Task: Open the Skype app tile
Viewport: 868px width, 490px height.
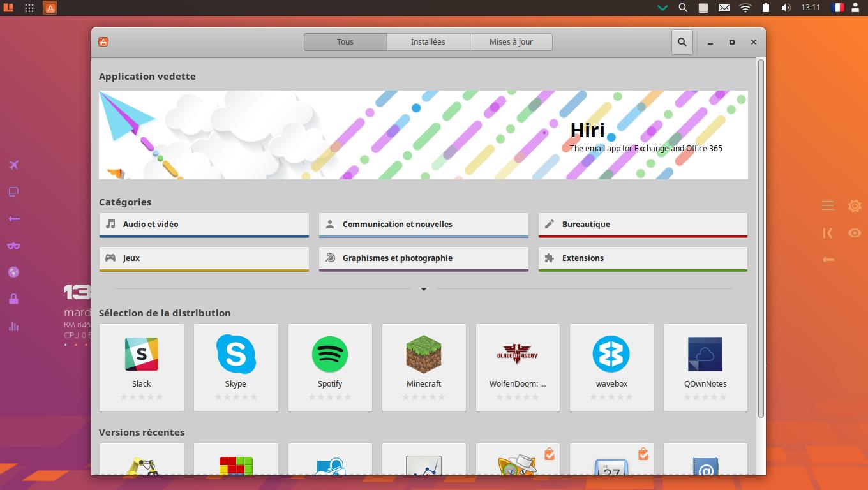Action: tap(236, 367)
